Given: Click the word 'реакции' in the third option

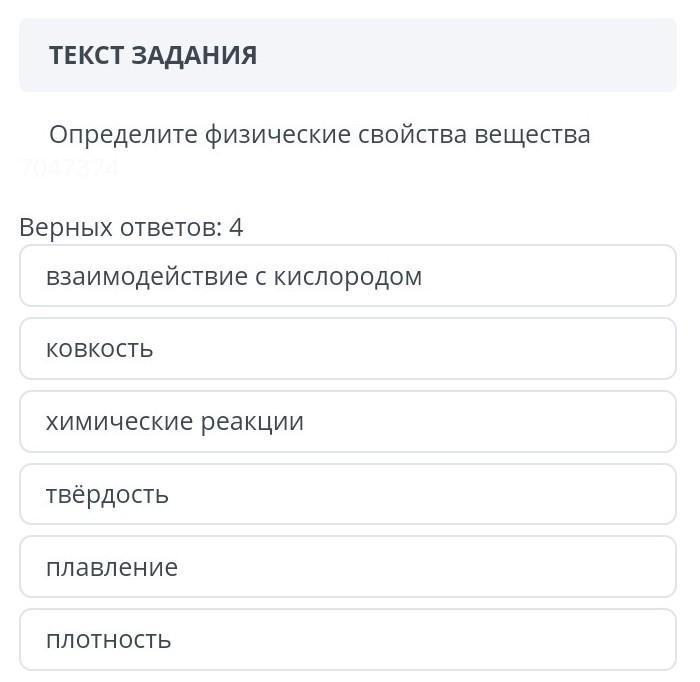Looking at the screenshot, I should click(252, 422).
